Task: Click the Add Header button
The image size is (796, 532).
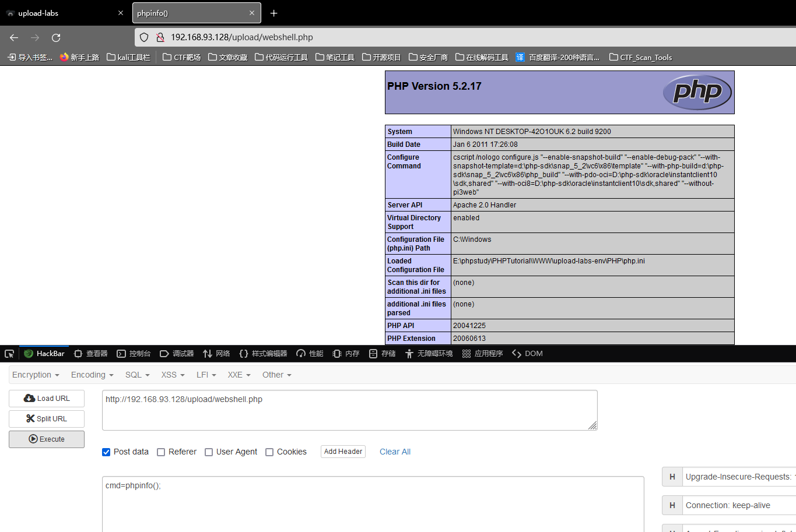Action: tap(343, 452)
